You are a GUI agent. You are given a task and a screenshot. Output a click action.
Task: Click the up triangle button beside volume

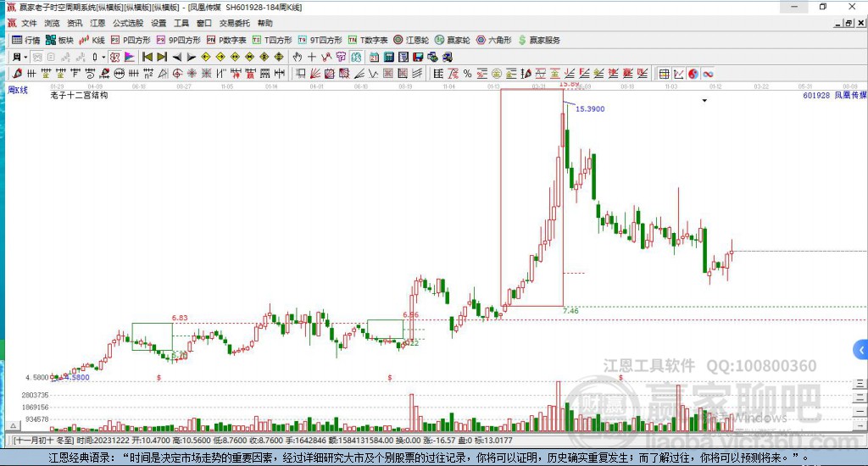click(x=14, y=425)
